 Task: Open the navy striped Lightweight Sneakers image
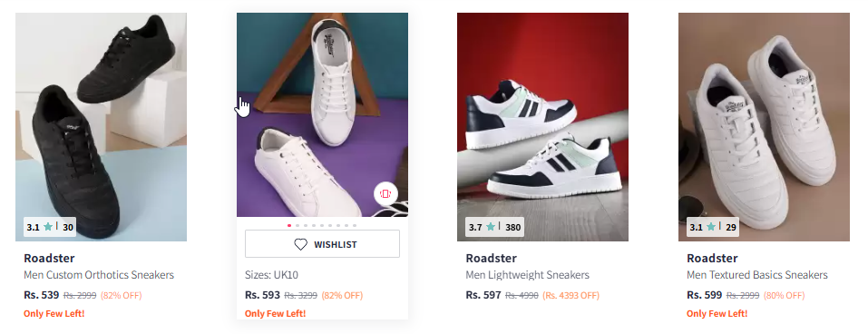point(542,127)
